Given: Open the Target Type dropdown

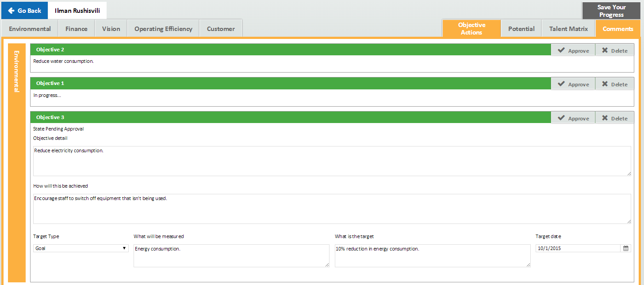Looking at the screenshot, I should (x=81, y=248).
